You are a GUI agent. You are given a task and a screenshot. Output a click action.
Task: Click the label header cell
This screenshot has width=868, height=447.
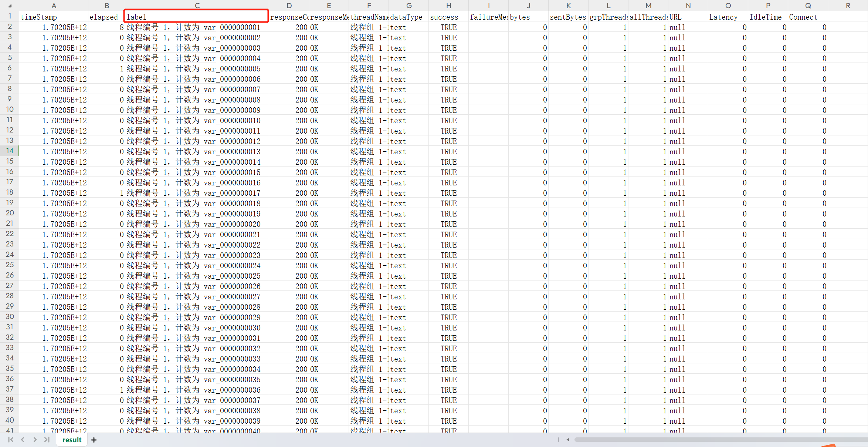[x=196, y=17]
